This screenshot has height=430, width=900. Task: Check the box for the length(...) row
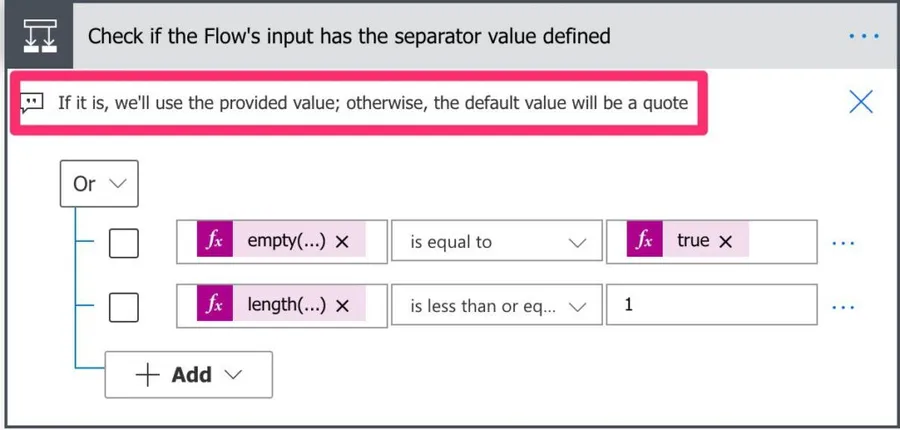pos(123,306)
